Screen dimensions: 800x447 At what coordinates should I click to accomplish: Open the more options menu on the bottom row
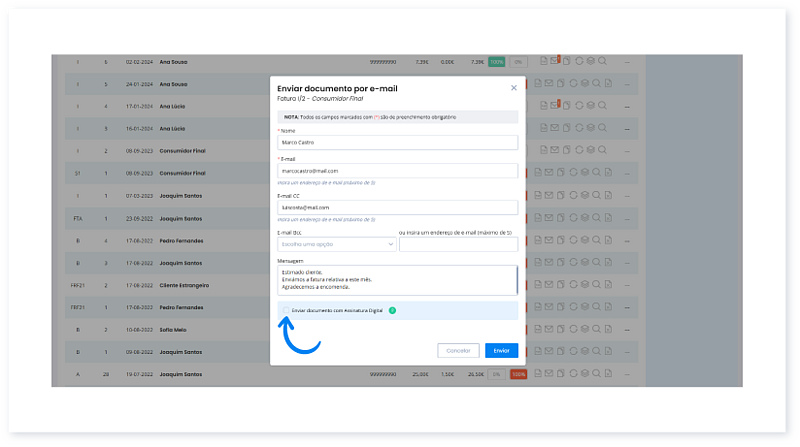click(627, 374)
